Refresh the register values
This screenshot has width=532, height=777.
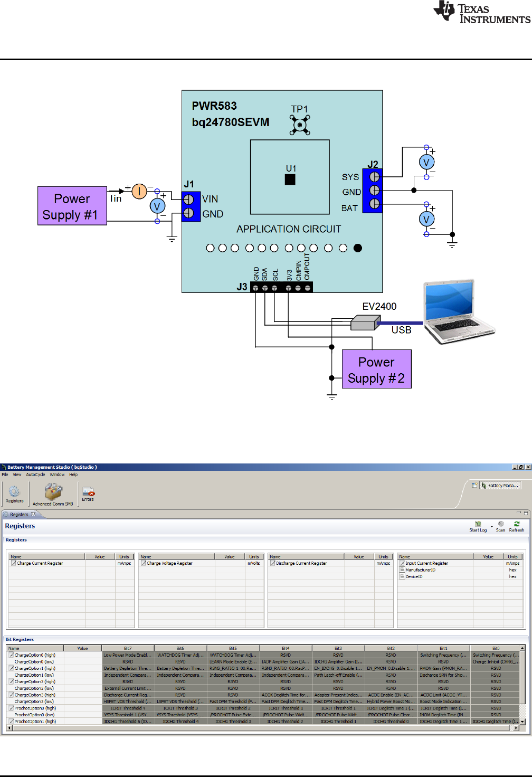pos(516,524)
